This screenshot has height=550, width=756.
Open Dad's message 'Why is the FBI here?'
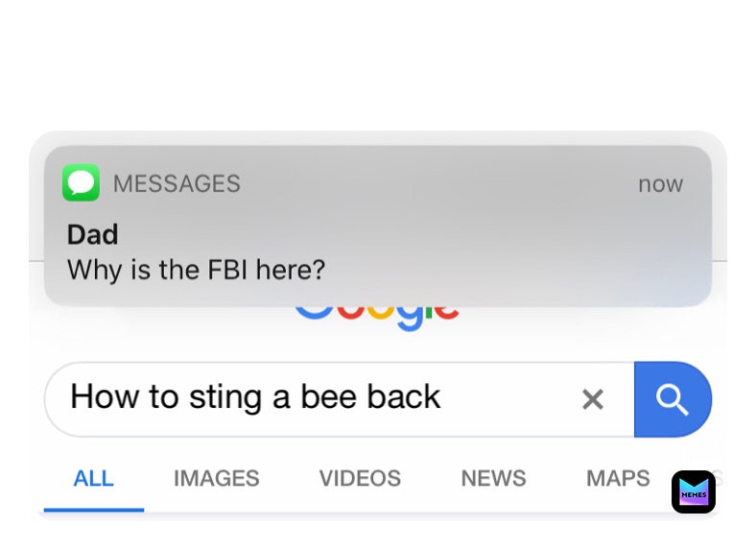coord(197,270)
